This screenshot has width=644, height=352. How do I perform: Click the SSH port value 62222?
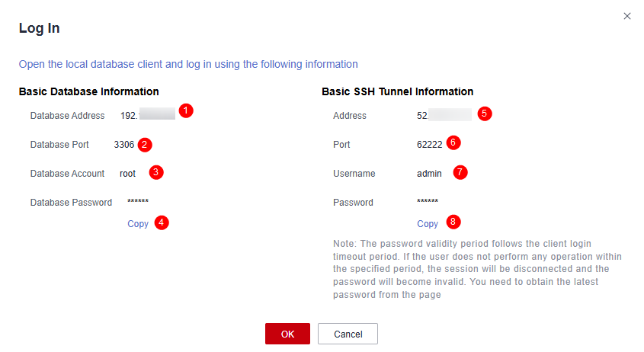(429, 145)
